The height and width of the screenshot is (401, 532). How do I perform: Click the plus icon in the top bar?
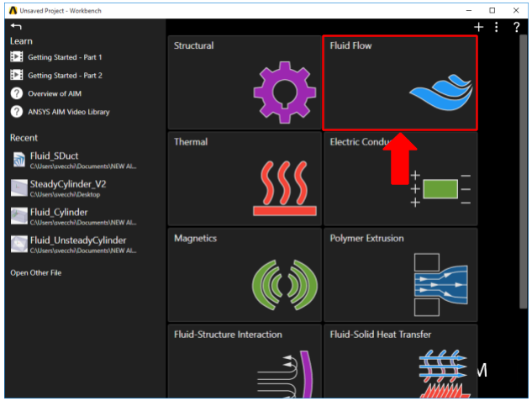tap(478, 27)
